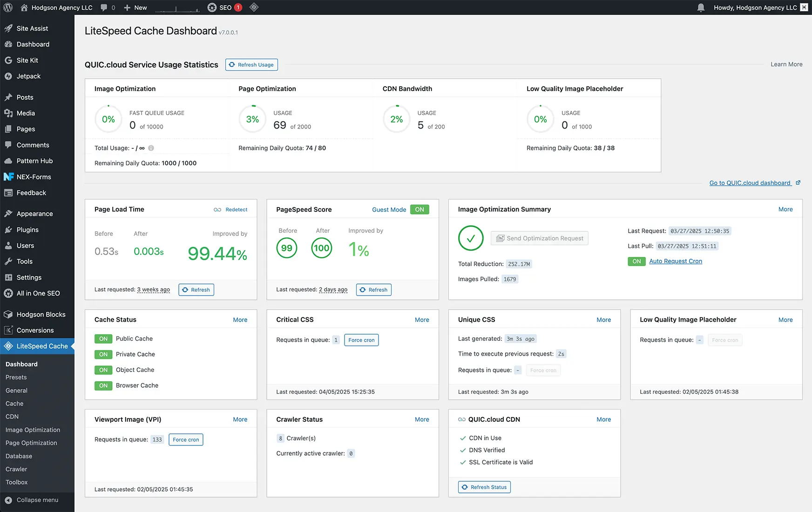This screenshot has height=512, width=812.
Task: Click the Conversions icon in sidebar
Action: [8, 330]
